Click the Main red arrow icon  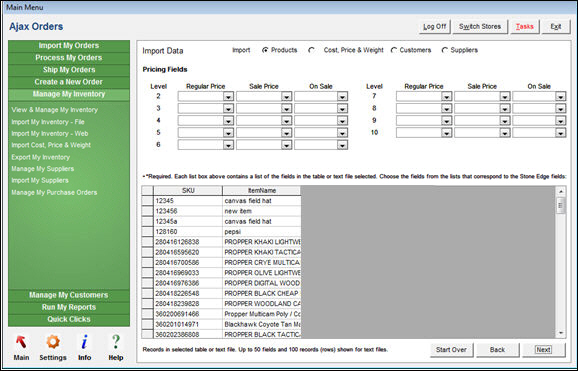click(x=21, y=342)
